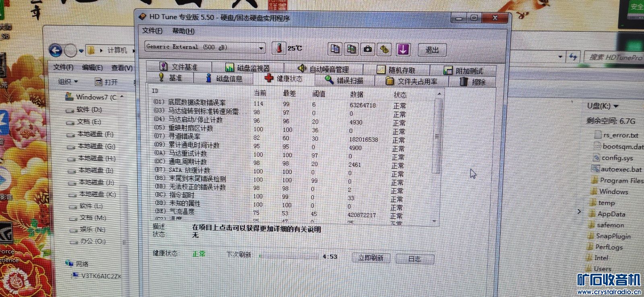Open the 日志 log button
This screenshot has width=644, height=297.
tap(415, 259)
